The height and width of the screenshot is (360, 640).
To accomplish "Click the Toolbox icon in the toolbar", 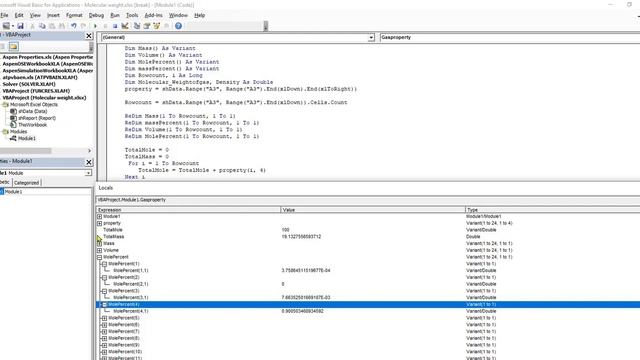I will (x=167, y=26).
